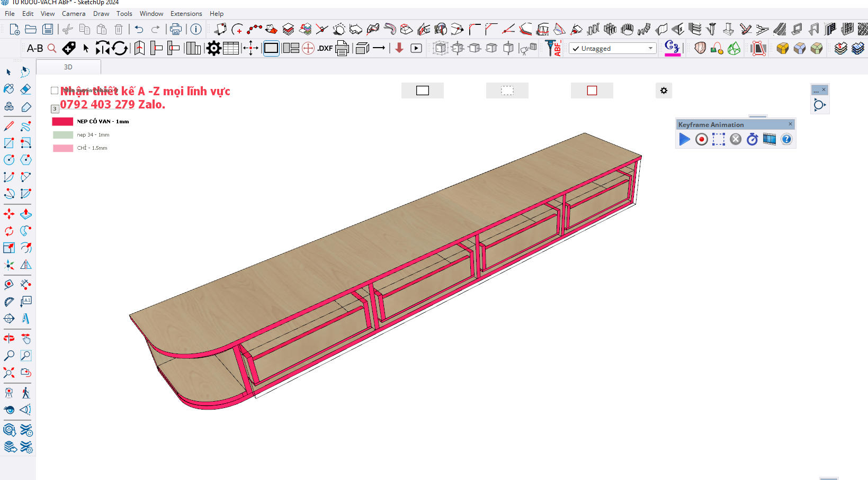The image size is (868, 480).
Task: Activate the Pencil line tool
Action: [9, 126]
